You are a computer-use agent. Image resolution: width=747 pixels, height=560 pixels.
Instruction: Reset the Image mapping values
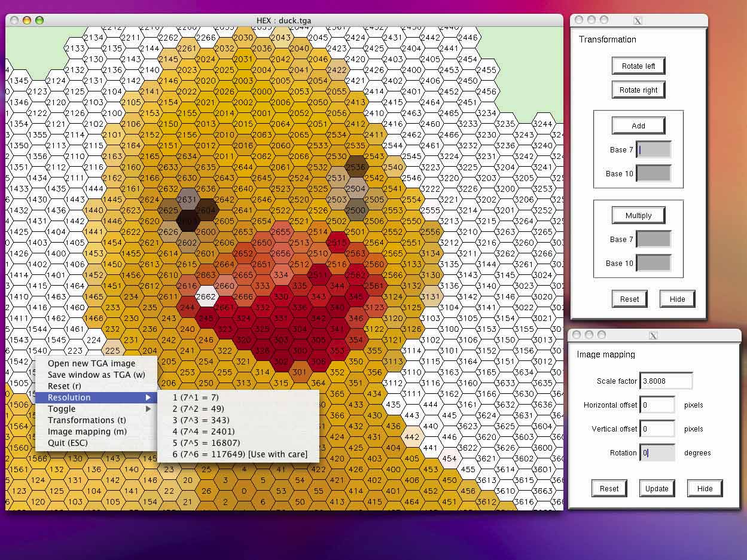pyautogui.click(x=609, y=489)
